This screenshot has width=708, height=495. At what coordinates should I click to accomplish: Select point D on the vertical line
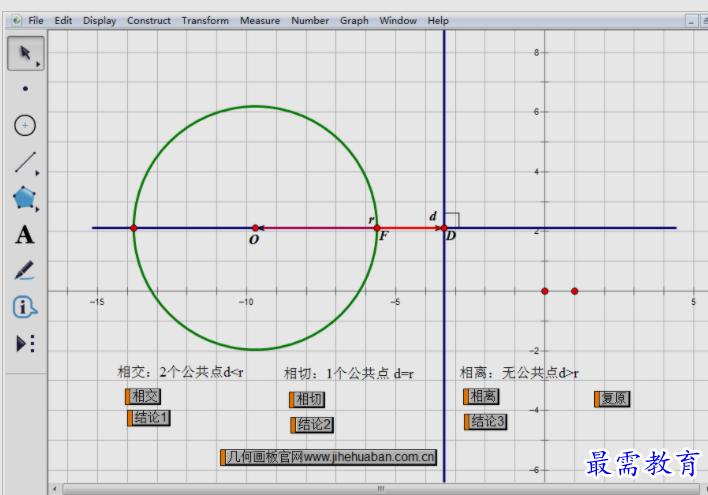(x=444, y=228)
